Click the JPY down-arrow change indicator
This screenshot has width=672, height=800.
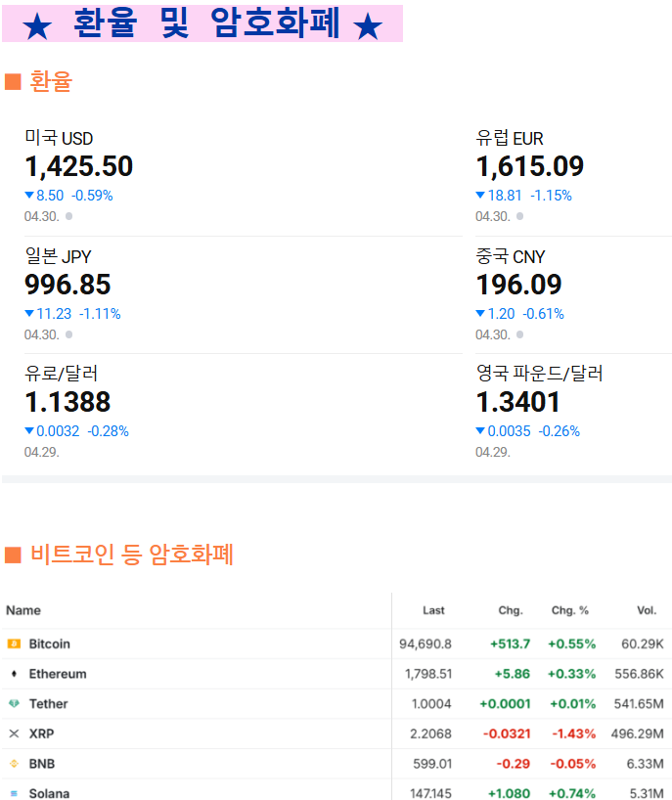pyautogui.click(x=29, y=313)
